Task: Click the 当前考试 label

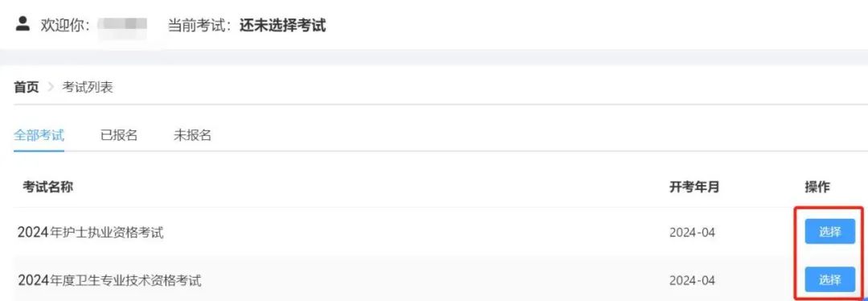Action: click(x=199, y=25)
